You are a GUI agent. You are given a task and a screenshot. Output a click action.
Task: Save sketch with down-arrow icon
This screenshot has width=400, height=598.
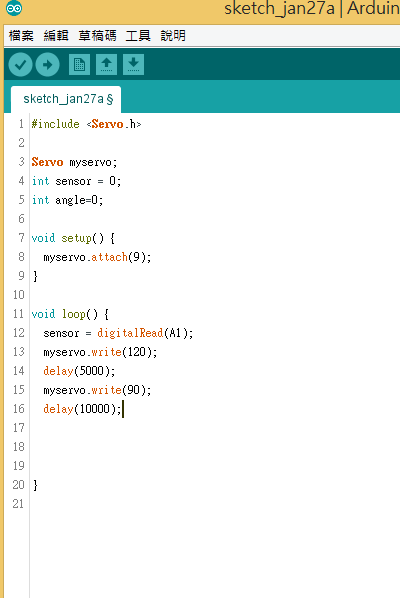133,64
